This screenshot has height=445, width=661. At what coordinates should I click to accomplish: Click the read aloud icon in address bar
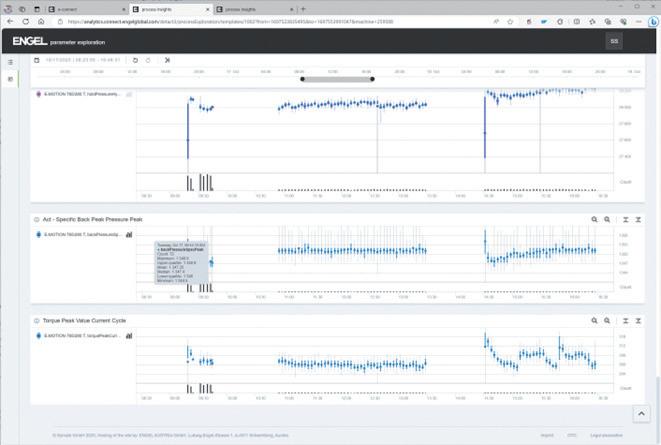[496, 21]
